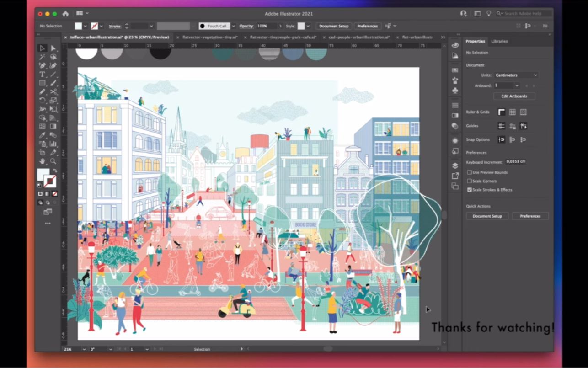
Task: Switch to flatvector-tinypeople-park-cafe.ai tab
Action: coord(282,37)
